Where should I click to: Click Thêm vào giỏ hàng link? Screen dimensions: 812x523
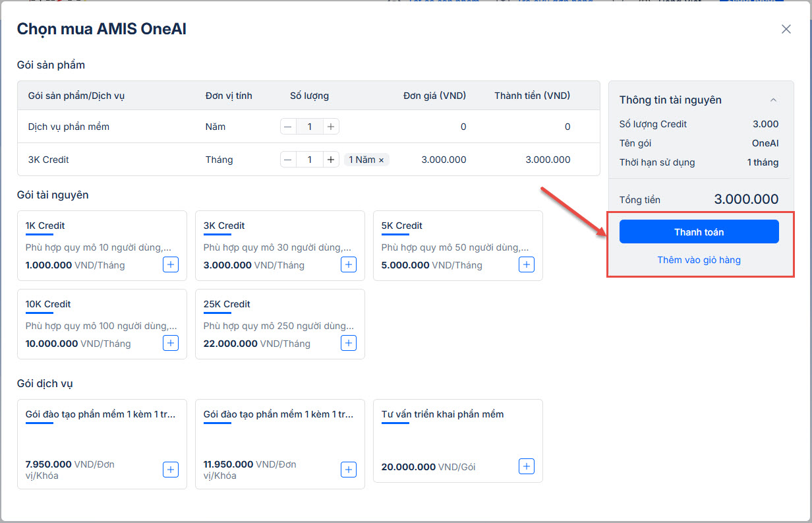[x=699, y=260]
